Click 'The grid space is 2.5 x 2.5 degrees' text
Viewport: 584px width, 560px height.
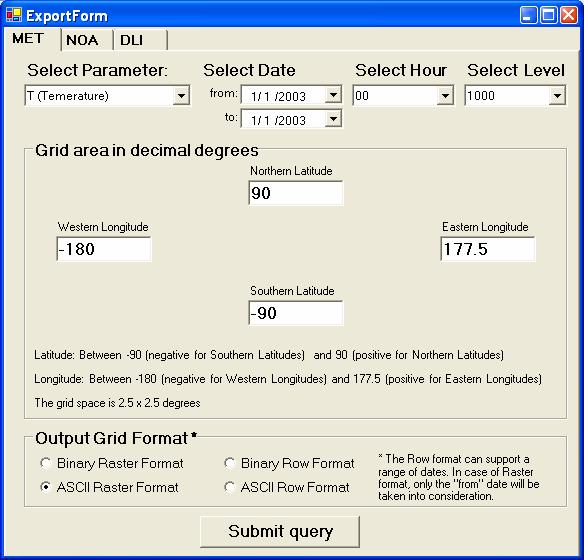[x=117, y=403]
